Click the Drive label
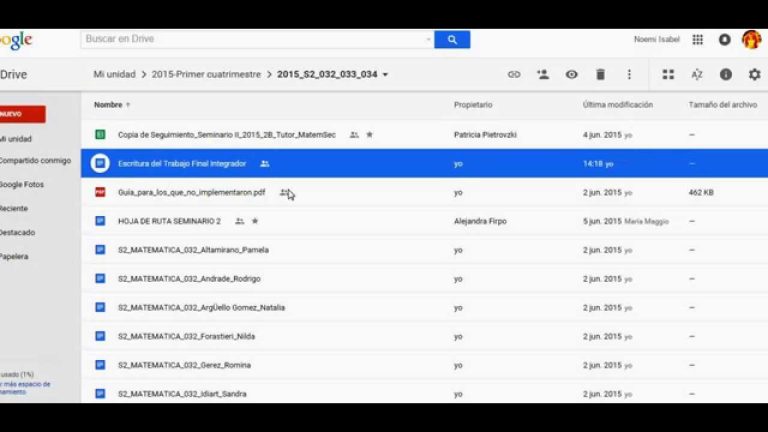This screenshot has height=432, width=768. (x=14, y=74)
